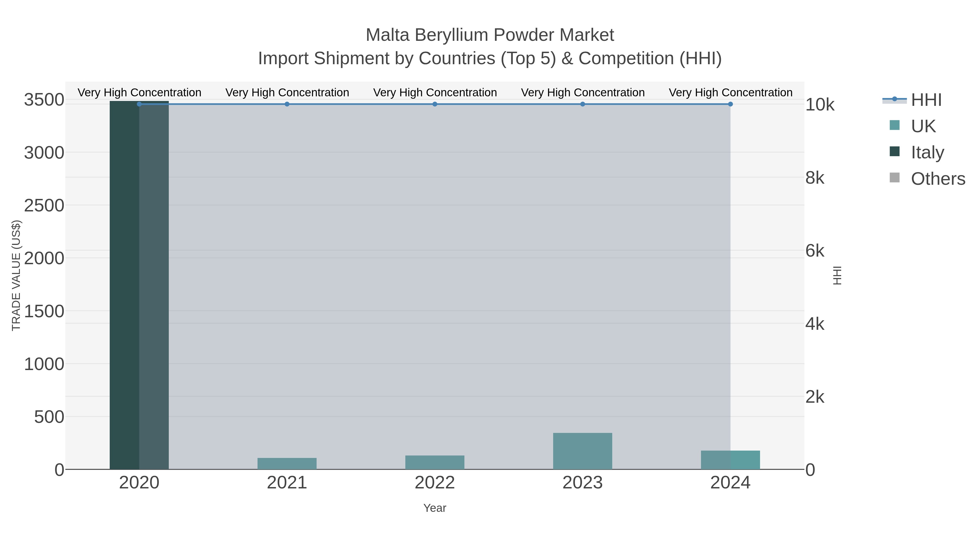The image size is (980, 551).
Task: Click the Others gray legend swatch
Action: [x=895, y=178]
